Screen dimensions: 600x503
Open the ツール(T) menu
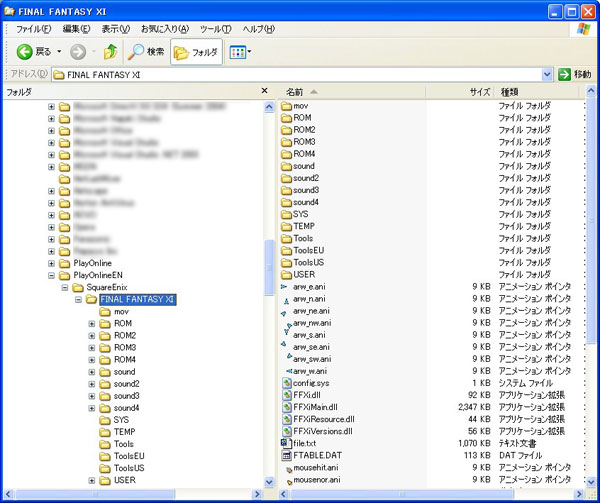(215, 29)
